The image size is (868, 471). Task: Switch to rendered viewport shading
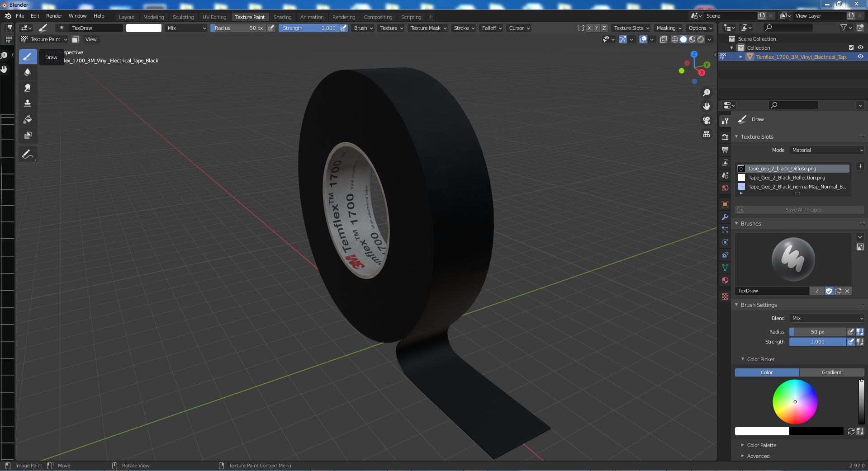coord(701,39)
